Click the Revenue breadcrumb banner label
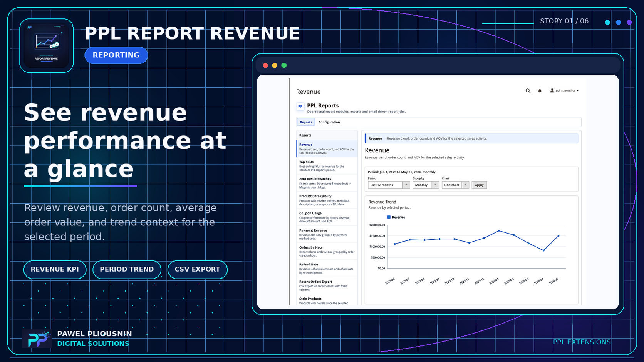This screenshot has width=644, height=362. [375, 138]
